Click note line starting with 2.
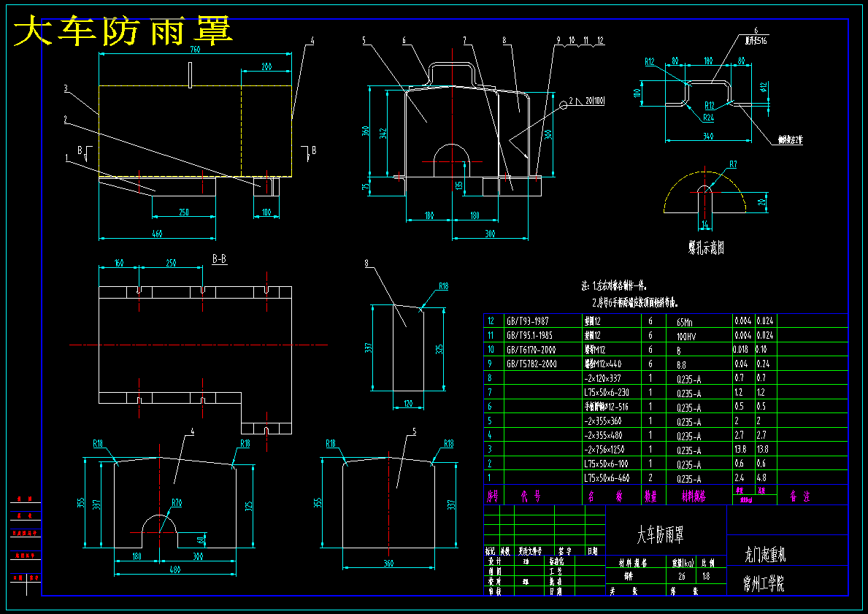 (634, 303)
